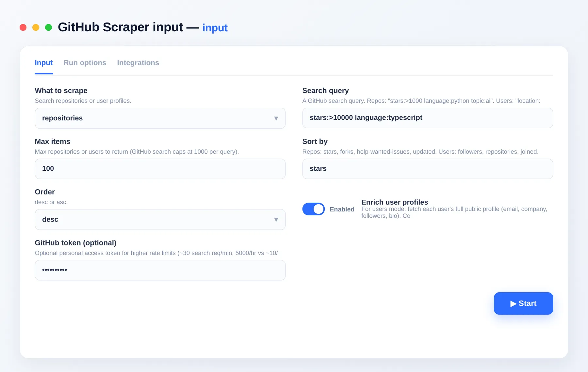Image resolution: width=588 pixels, height=372 pixels.
Task: Open the Integrations tab
Action: [x=138, y=63]
